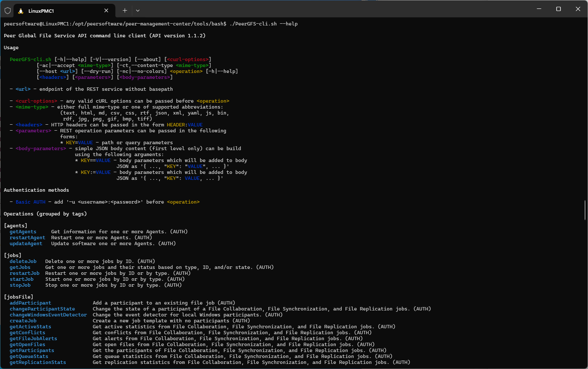Click the PeerGFS-cli.sh text in Usage section
588x369 pixels.
30,59
